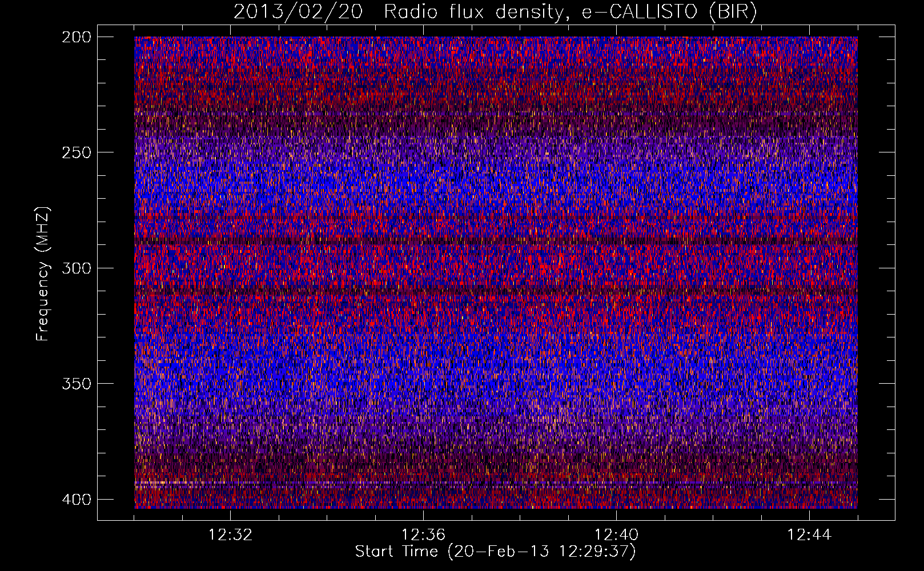This screenshot has width=924, height=571.
Task: Select the 12:32 time tick label
Action: [x=230, y=535]
